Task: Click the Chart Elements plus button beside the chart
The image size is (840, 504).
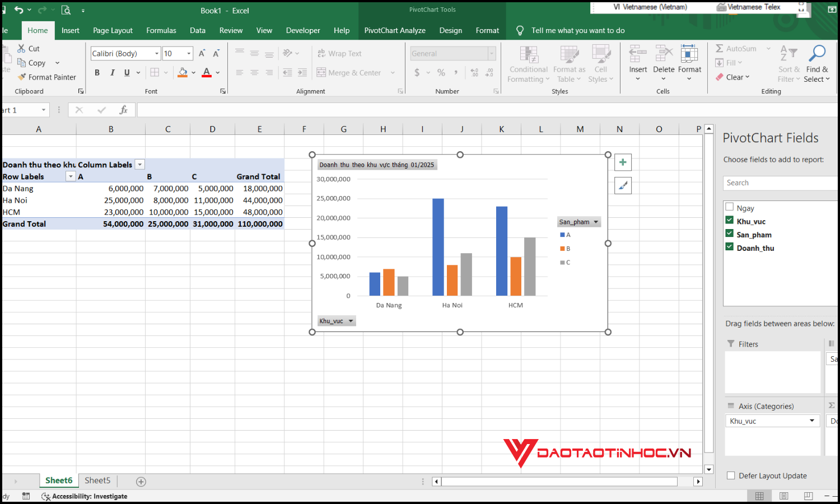Action: click(x=622, y=162)
